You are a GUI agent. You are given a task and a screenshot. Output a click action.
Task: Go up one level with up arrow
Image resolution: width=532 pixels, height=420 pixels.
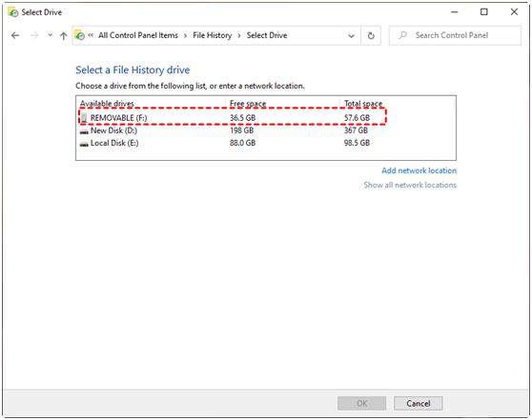[64, 35]
